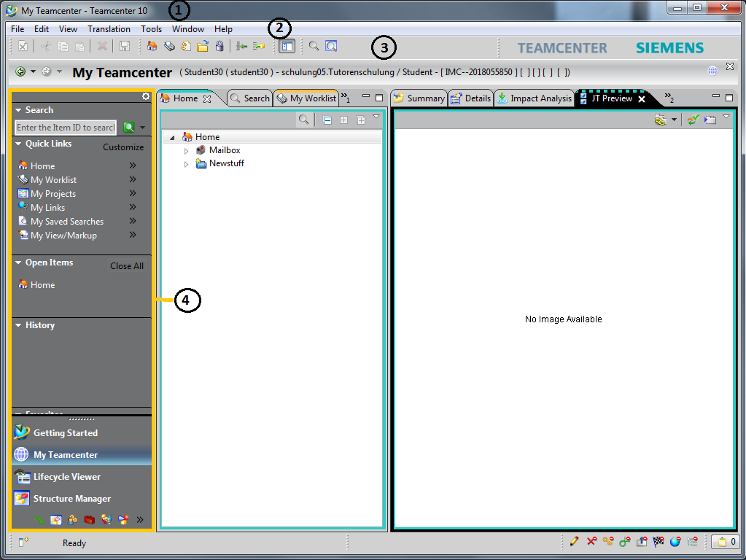The width and height of the screenshot is (746, 560).
Task: Click the refresh sync icon in JT Preview
Action: (x=693, y=120)
